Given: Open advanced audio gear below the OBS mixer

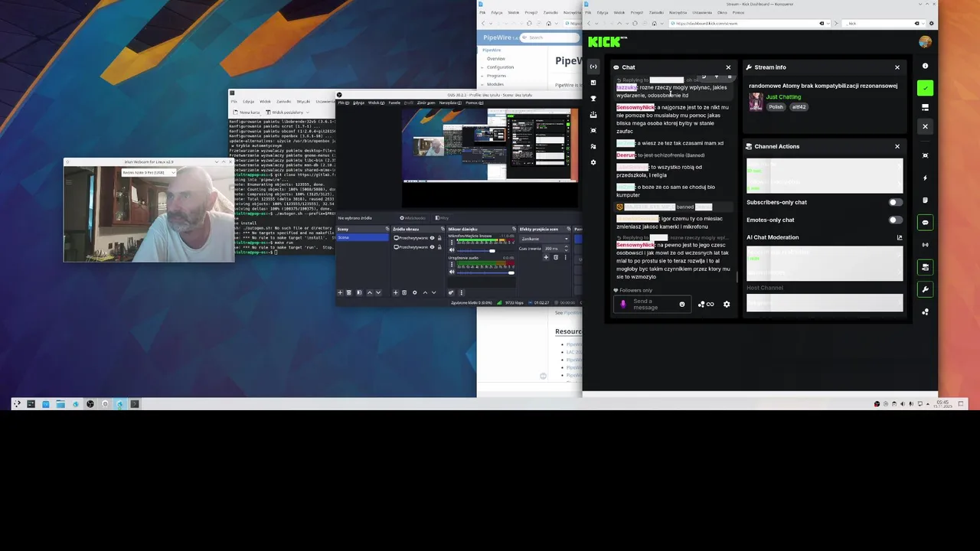Looking at the screenshot, I should pos(451,292).
